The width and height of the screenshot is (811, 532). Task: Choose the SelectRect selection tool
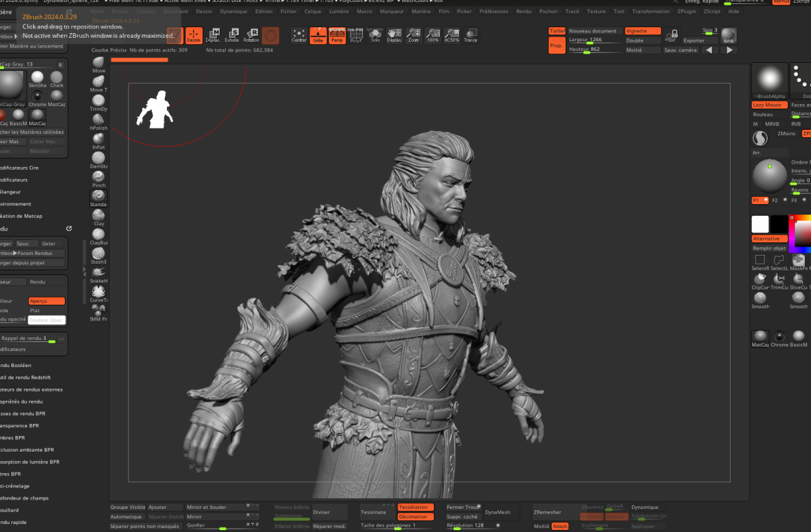[x=760, y=262]
